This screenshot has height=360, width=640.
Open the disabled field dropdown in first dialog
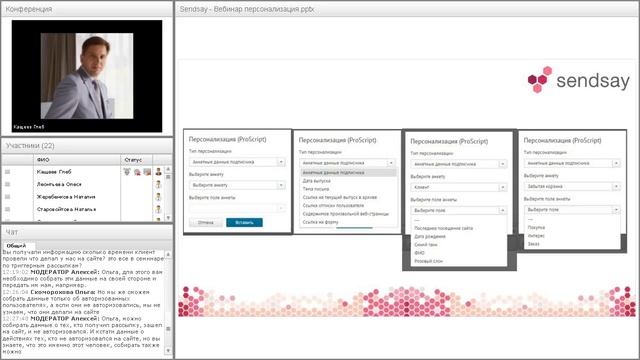237,208
